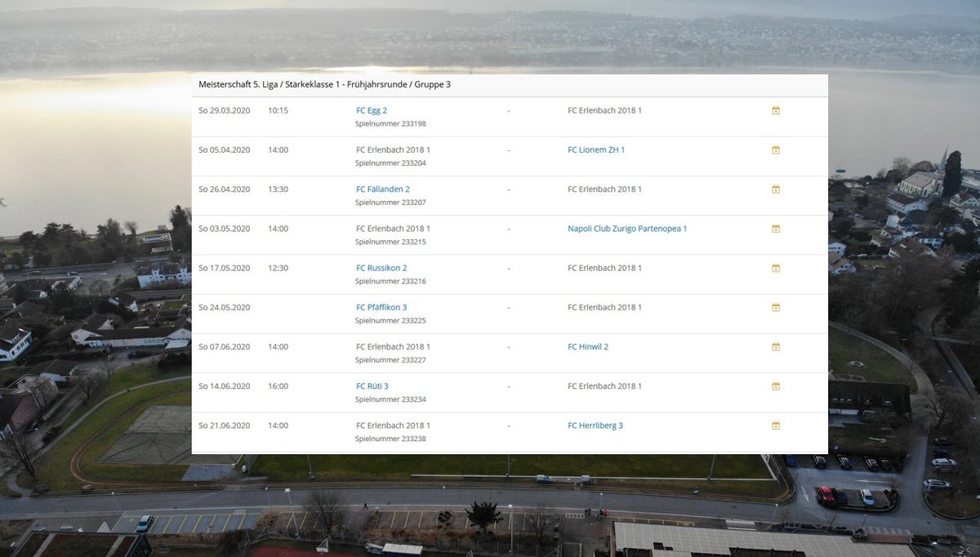980x557 pixels.
Task: Click Spielnummer 233216
Action: (x=390, y=281)
